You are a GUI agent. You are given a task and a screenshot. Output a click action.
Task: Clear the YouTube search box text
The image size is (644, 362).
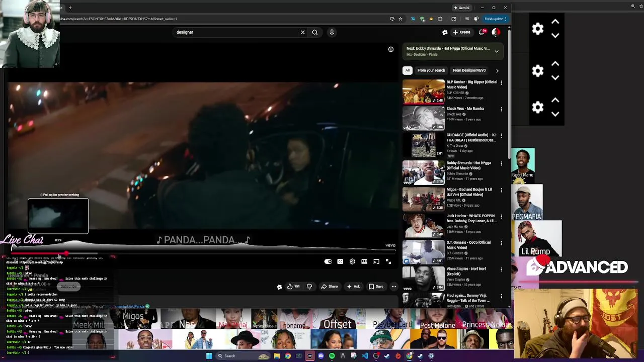302,32
